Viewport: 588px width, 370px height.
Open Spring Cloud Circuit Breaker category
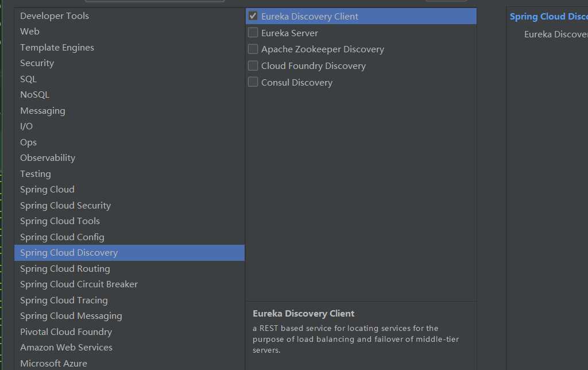pos(129,284)
